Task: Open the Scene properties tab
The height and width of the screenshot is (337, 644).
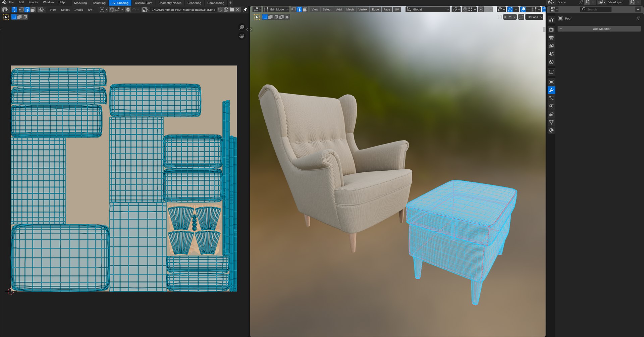Action: (551, 54)
